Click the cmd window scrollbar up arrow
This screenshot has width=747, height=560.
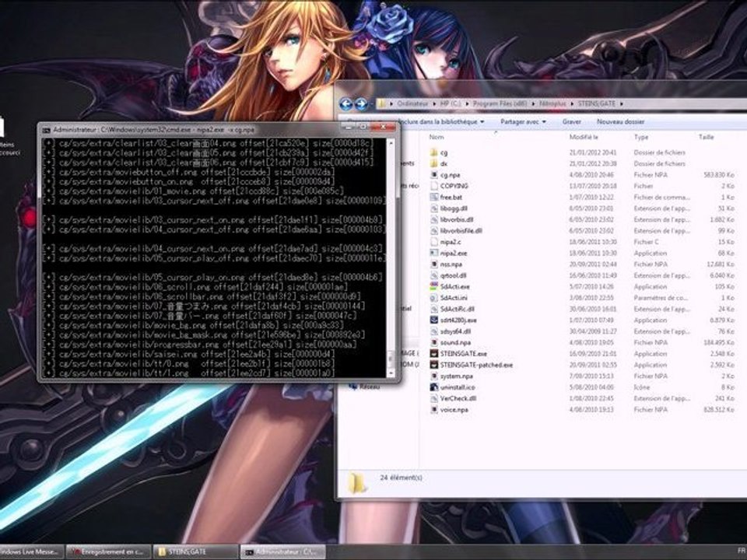(x=391, y=142)
